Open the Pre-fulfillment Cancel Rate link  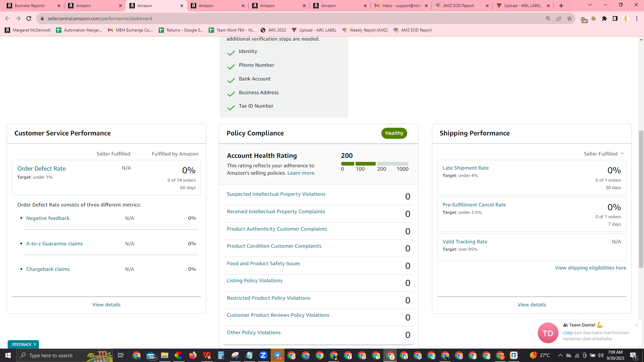pyautogui.click(x=474, y=205)
